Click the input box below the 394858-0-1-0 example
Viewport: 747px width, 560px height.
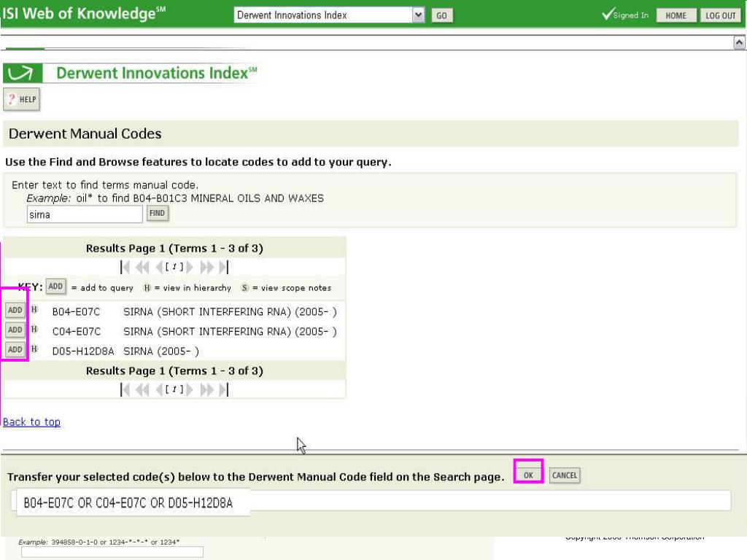click(112, 552)
